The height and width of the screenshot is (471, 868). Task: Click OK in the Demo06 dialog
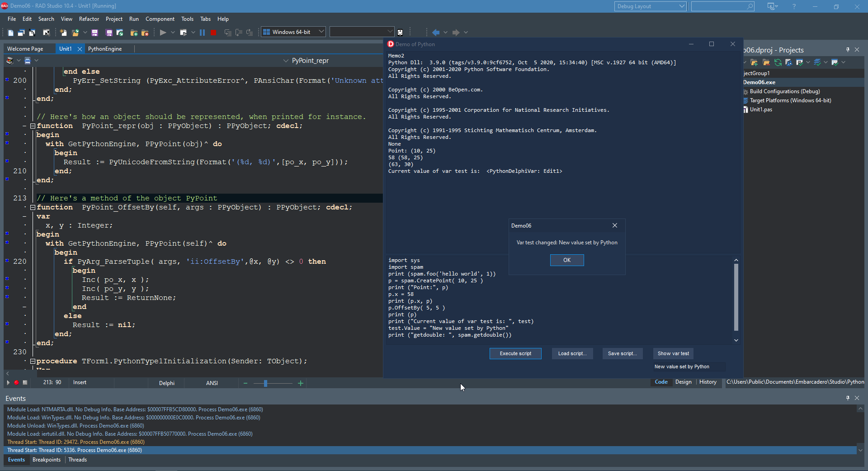pos(567,260)
